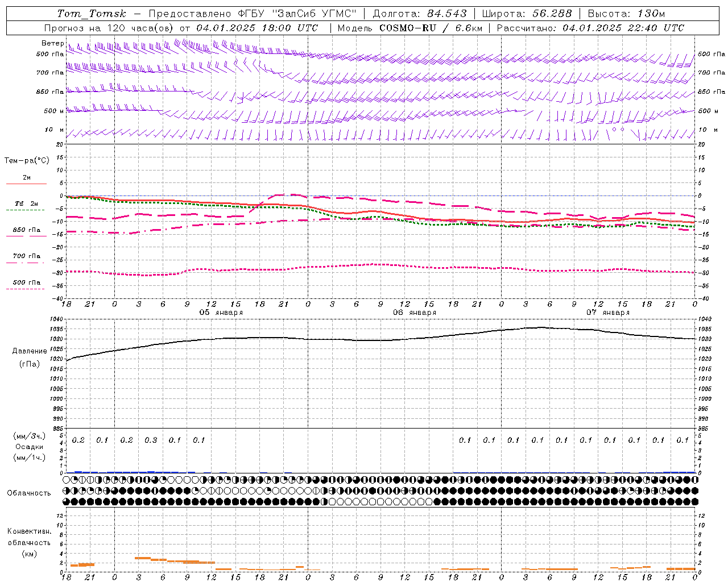728x582 pixels.
Task: Click the (мм/3ч.) precipitation unit label
Action: (29, 436)
